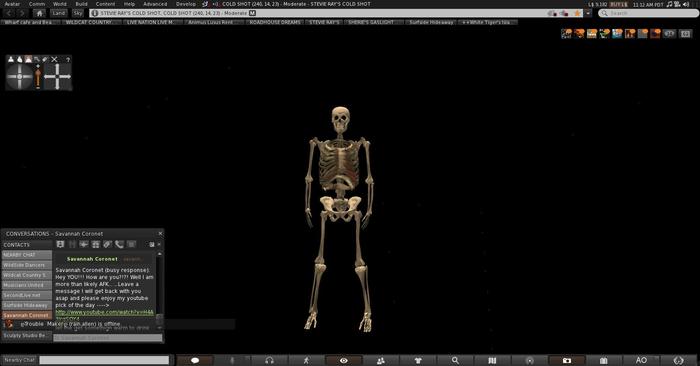Open ROADHOUSE DREAMS favorite landmark

(x=275, y=22)
